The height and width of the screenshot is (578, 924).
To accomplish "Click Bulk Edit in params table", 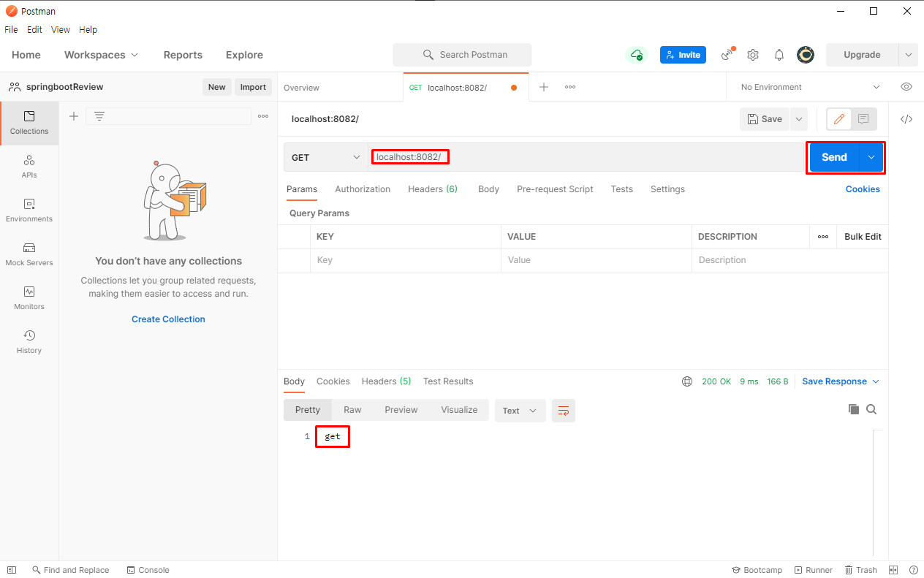I will point(863,237).
